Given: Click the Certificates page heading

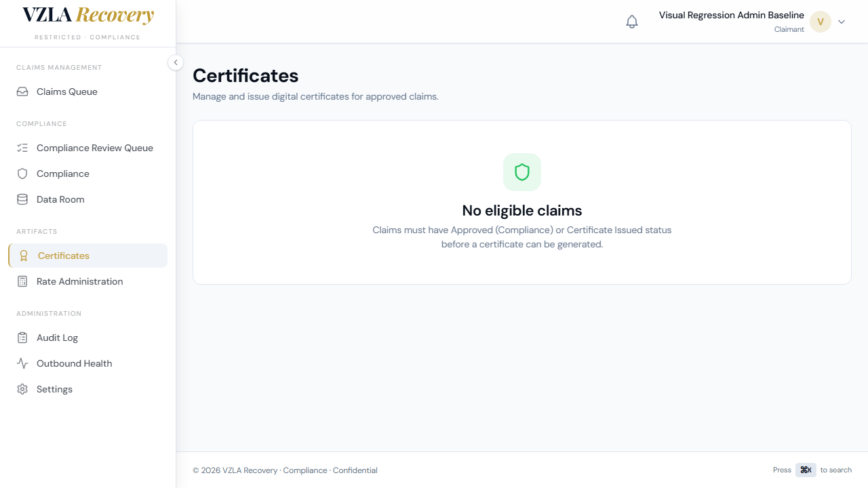Looking at the screenshot, I should (x=245, y=75).
